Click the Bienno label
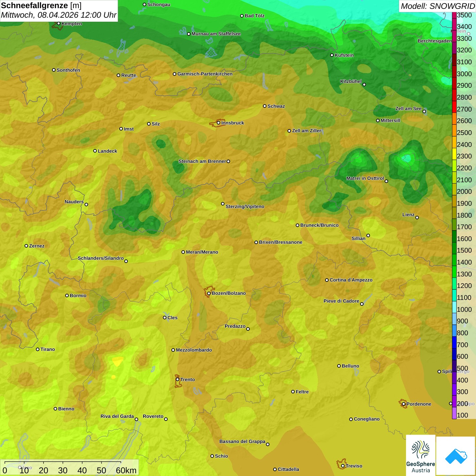 coord(66,409)
